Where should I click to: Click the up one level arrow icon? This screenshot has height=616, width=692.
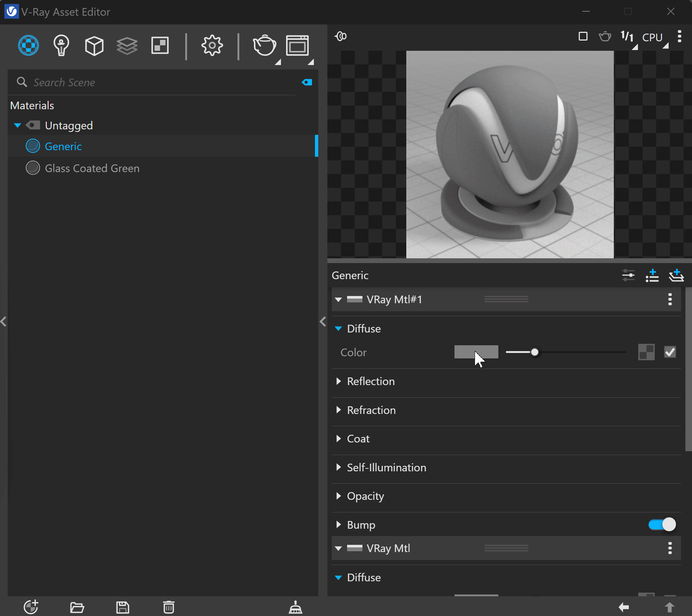tap(669, 607)
